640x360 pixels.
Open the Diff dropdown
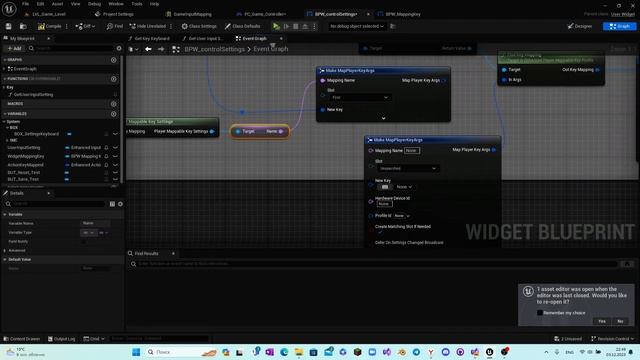pos(85,26)
